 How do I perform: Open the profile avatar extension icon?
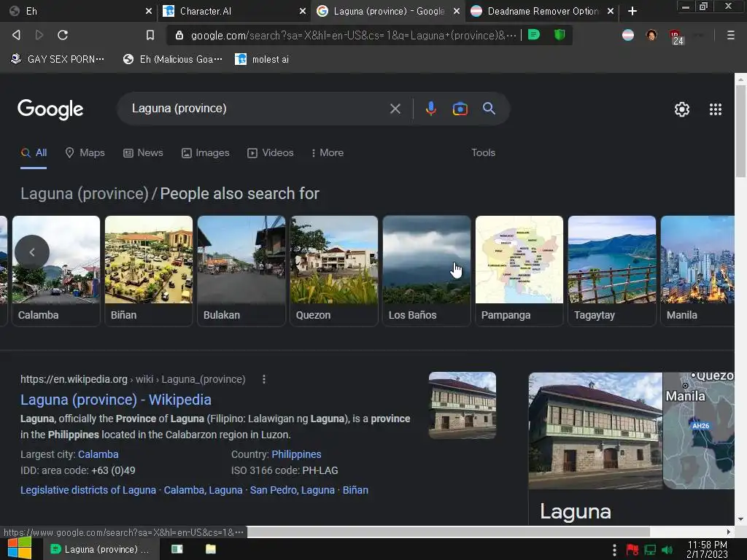(x=651, y=35)
